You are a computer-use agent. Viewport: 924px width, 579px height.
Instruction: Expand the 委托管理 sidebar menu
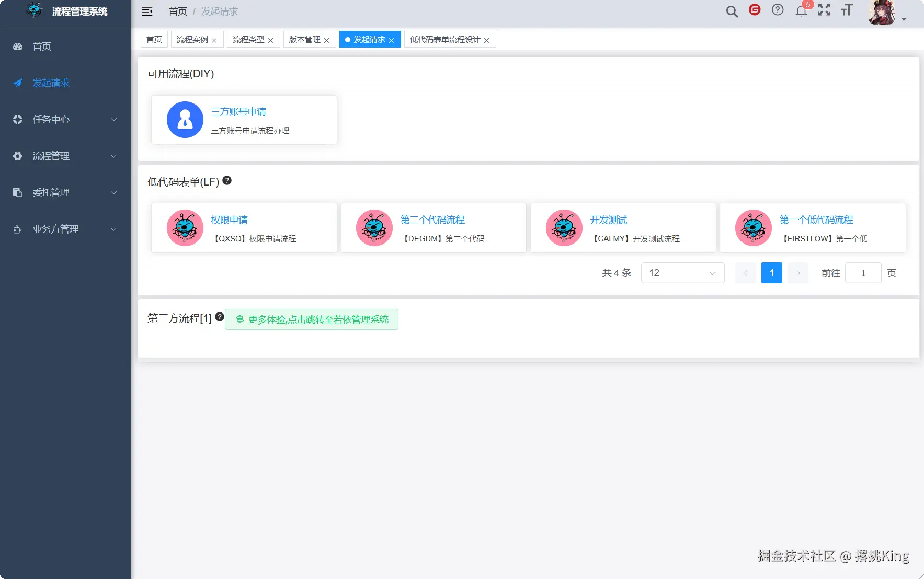tap(65, 193)
